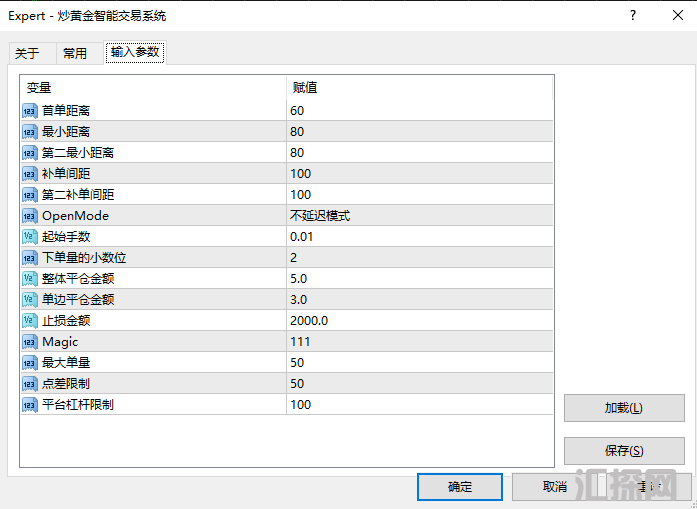Select the 平台杠杆限制 value 100
The image size is (697, 509).
click(420, 405)
